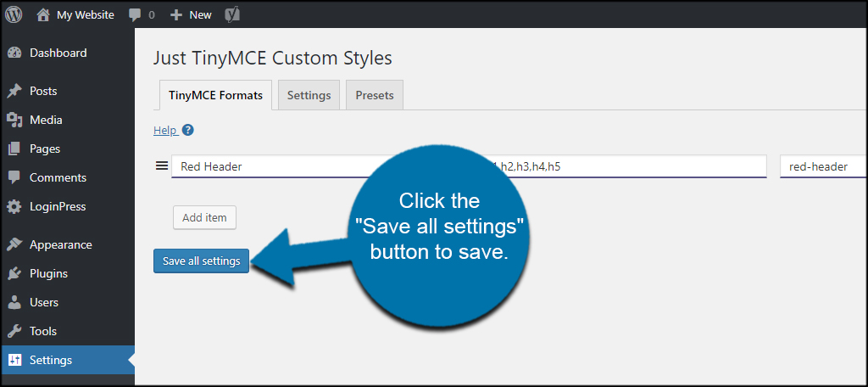Click the Tools wrench icon

pos(14,331)
